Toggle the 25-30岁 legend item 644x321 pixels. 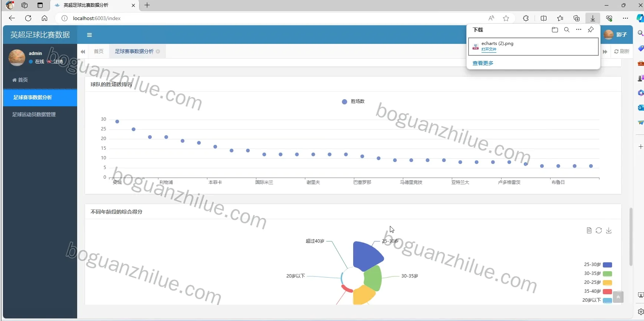point(598,265)
